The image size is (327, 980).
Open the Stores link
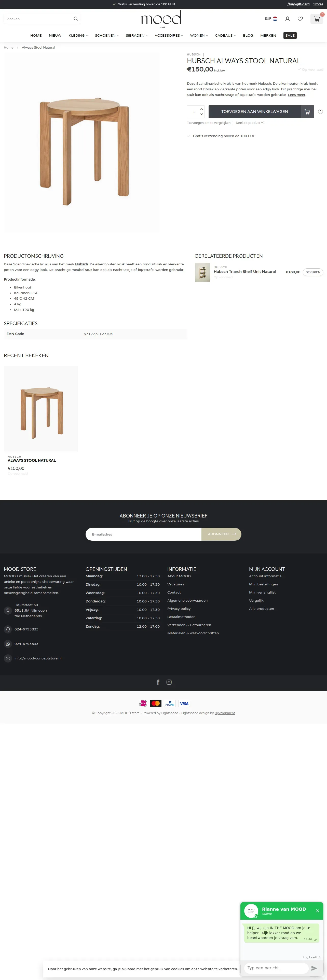(x=318, y=4)
